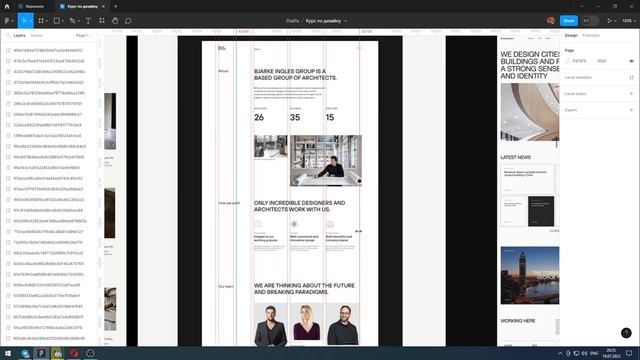The height and width of the screenshot is (360, 640).
Task: Expand Frame tool options arrow
Action: (x=47, y=21)
